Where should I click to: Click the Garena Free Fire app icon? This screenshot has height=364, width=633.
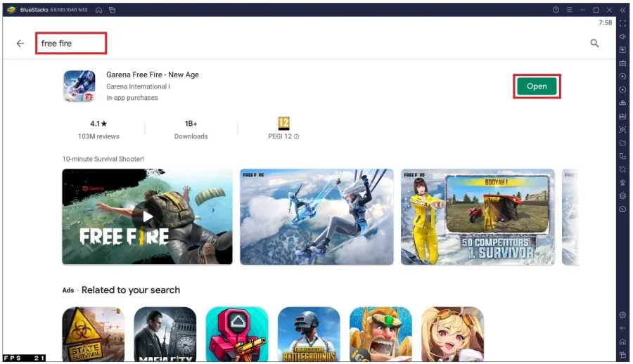(x=79, y=86)
